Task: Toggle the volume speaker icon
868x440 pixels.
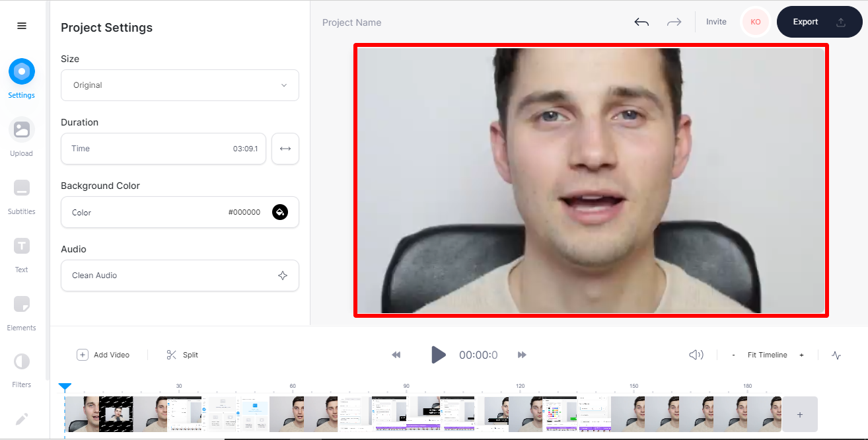Action: tap(696, 355)
